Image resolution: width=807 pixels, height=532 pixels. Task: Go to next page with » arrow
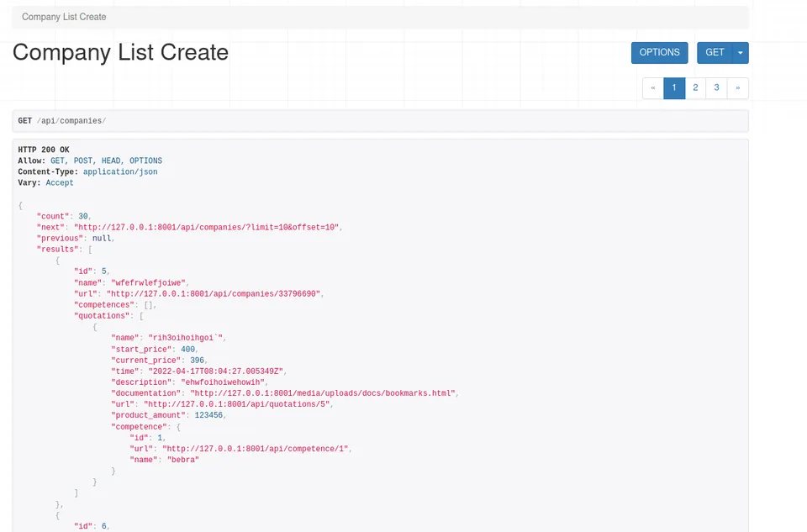(x=737, y=88)
